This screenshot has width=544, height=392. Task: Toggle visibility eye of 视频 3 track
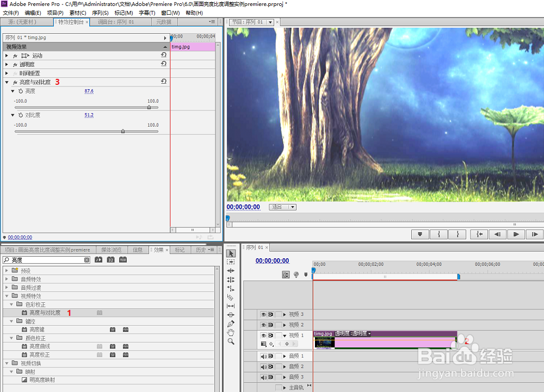click(263, 314)
